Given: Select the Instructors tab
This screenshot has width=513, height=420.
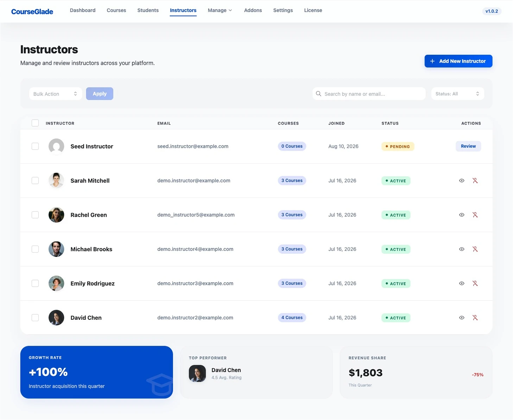Looking at the screenshot, I should [183, 11].
